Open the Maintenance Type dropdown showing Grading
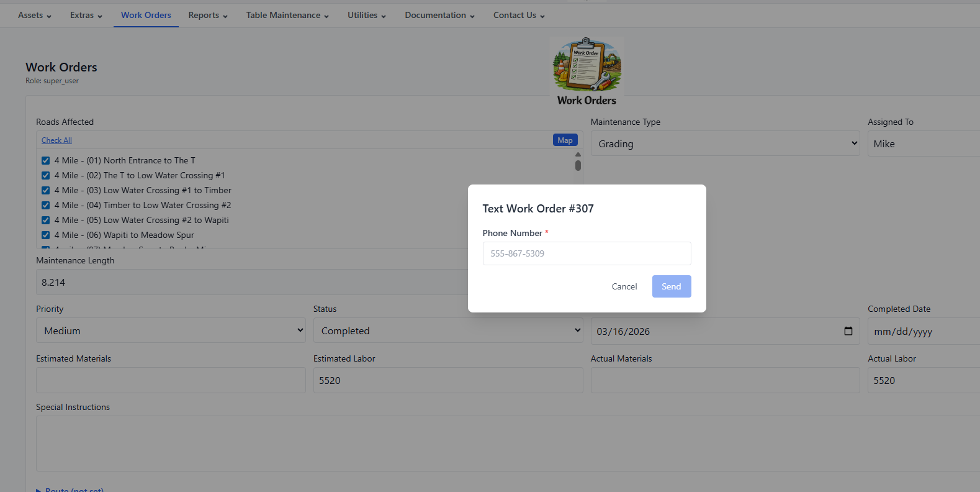The width and height of the screenshot is (980, 492). (725, 143)
